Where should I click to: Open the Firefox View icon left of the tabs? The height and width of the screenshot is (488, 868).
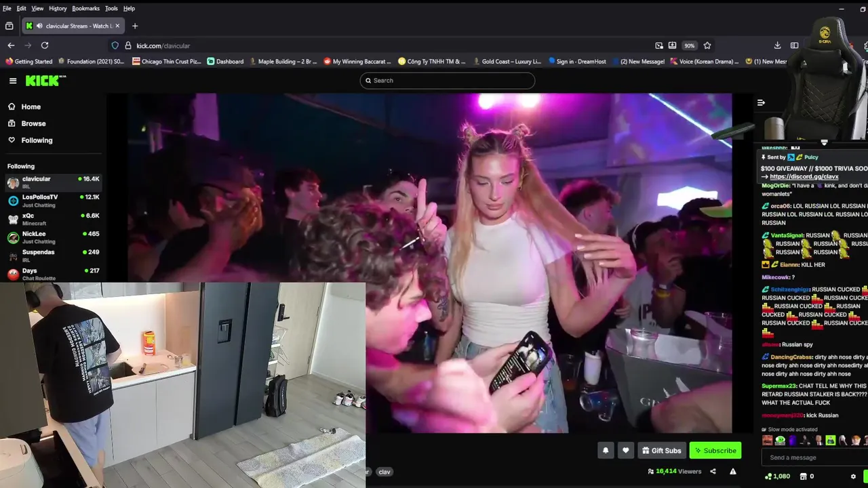coord(9,26)
